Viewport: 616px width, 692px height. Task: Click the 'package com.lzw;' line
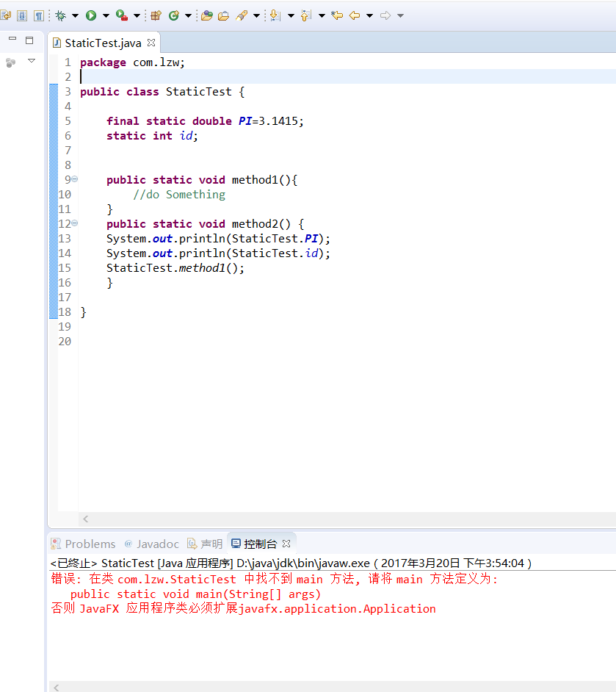tap(132, 62)
